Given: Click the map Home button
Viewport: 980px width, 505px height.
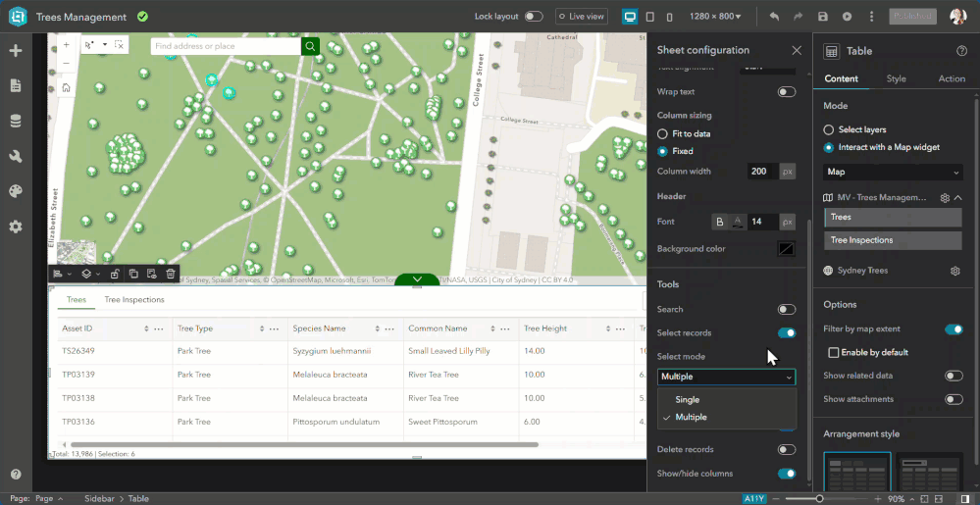Looking at the screenshot, I should pyautogui.click(x=67, y=87).
